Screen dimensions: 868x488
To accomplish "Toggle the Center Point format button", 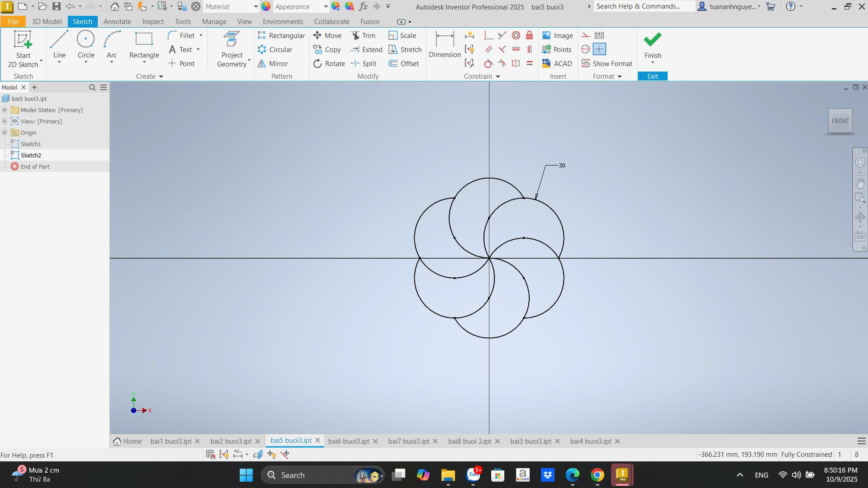I will 599,49.
